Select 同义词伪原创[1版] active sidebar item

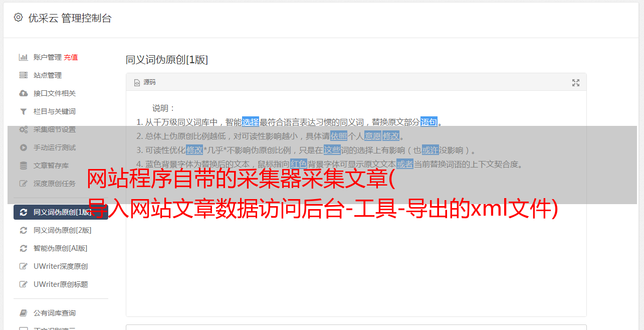point(61,212)
